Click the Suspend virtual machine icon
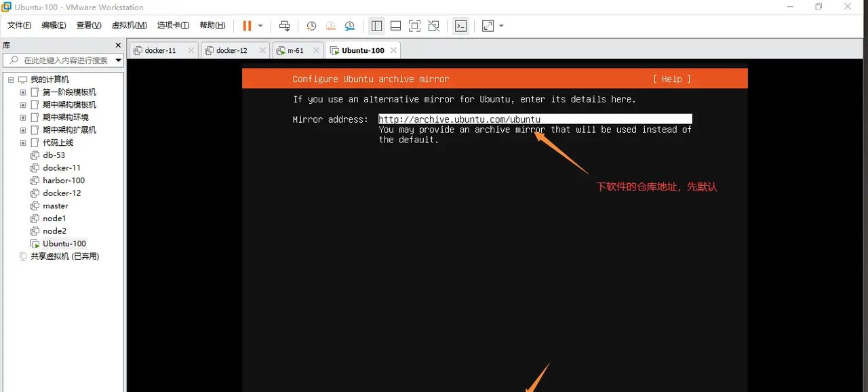 246,26
